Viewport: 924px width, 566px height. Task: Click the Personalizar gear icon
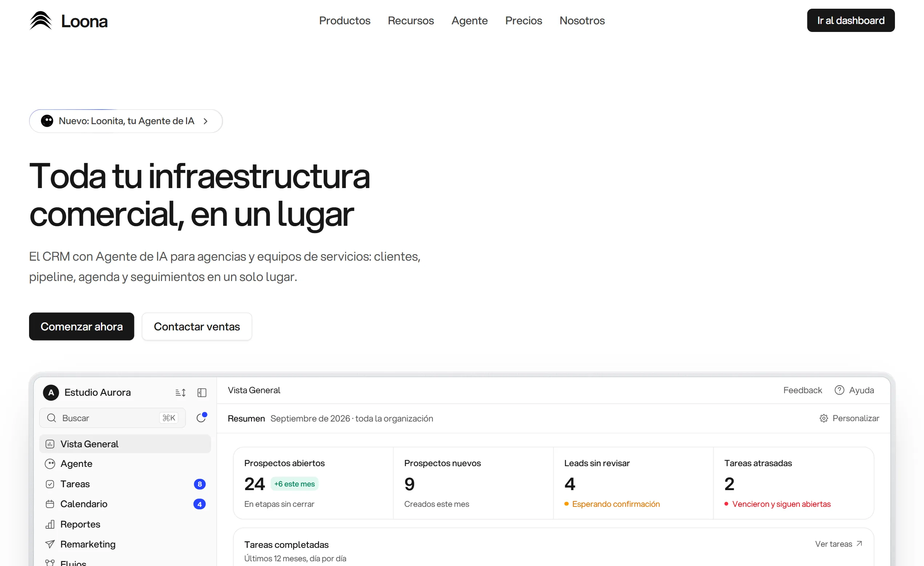click(823, 418)
